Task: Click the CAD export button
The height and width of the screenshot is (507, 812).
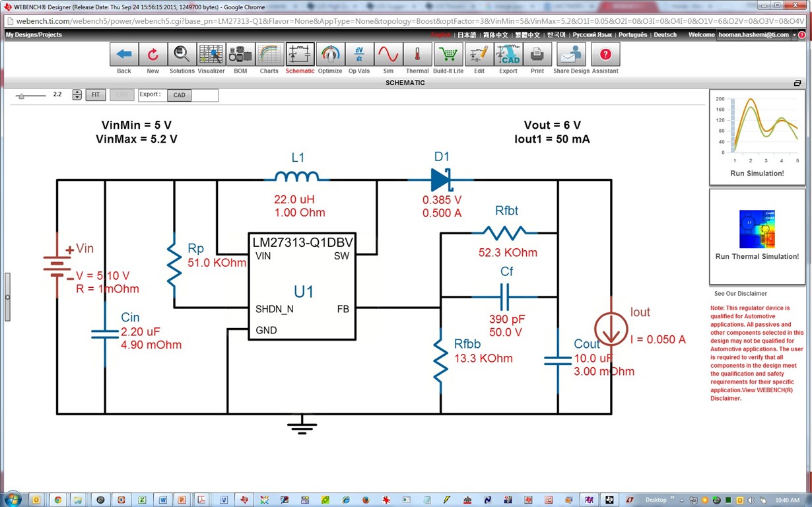Action: (180, 95)
